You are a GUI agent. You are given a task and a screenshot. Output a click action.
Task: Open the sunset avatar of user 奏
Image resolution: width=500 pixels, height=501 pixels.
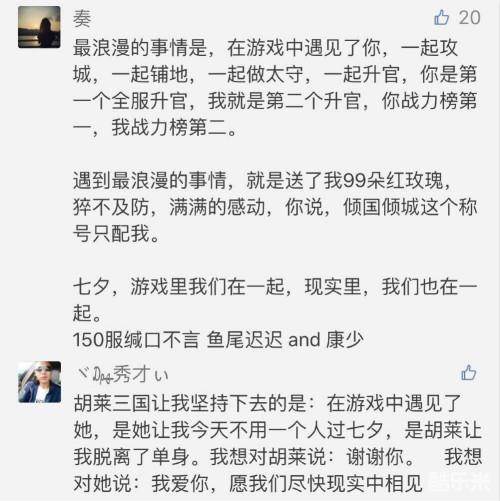pos(39,27)
